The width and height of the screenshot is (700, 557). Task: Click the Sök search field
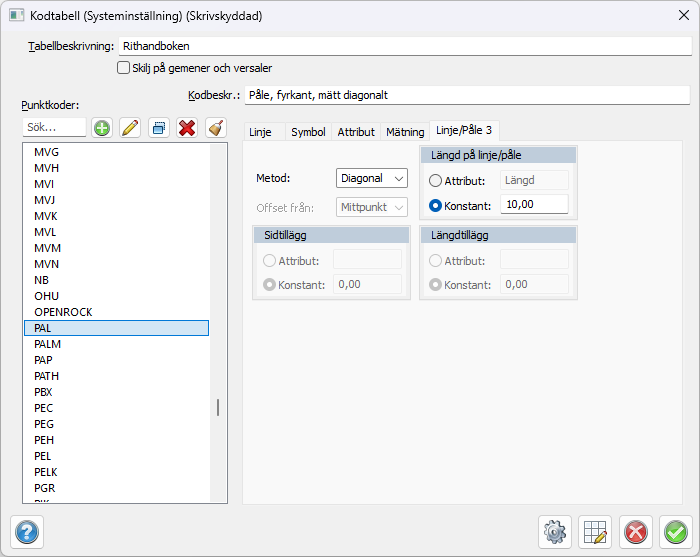[x=54, y=128]
